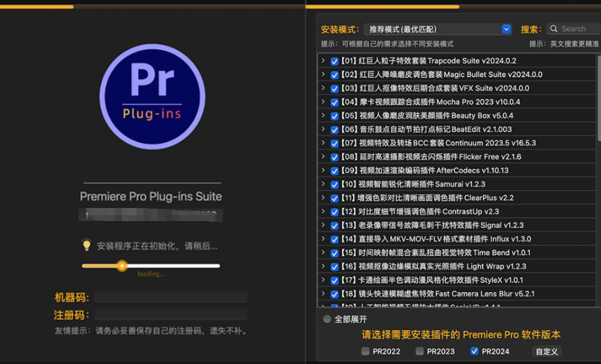Image resolution: width=601 pixels, height=364 pixels.
Task: Select 【06】 BeatEdit v2.1.003 text
Action: coord(426,129)
